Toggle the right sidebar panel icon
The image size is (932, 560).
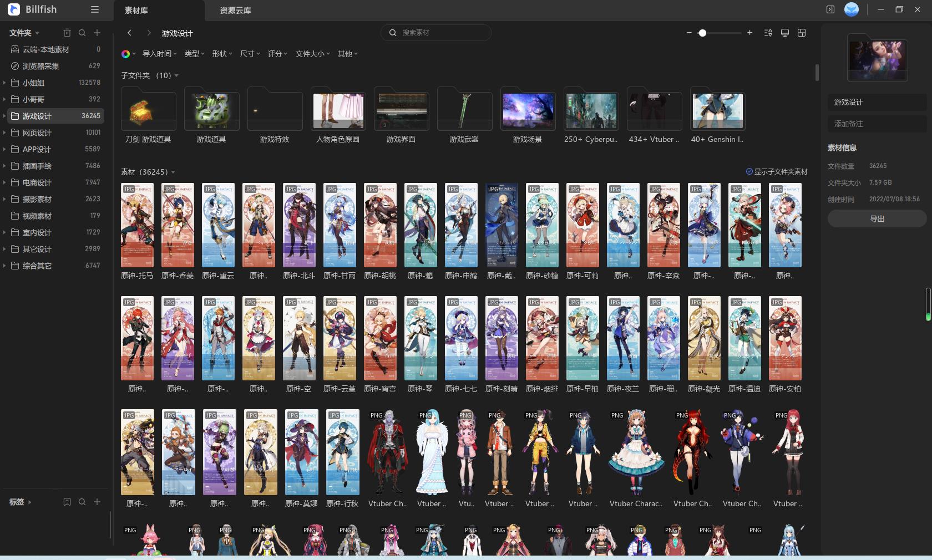point(830,9)
